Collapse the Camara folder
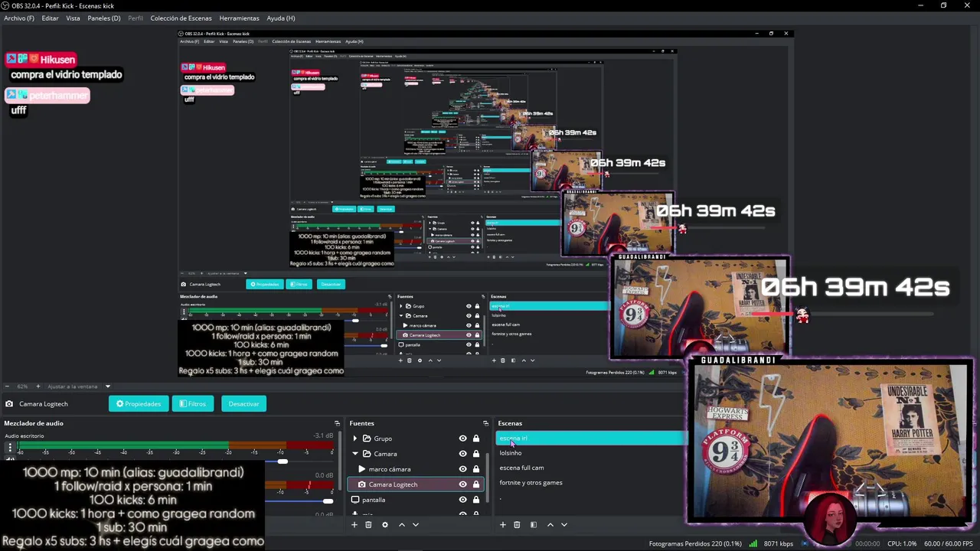 pyautogui.click(x=354, y=454)
